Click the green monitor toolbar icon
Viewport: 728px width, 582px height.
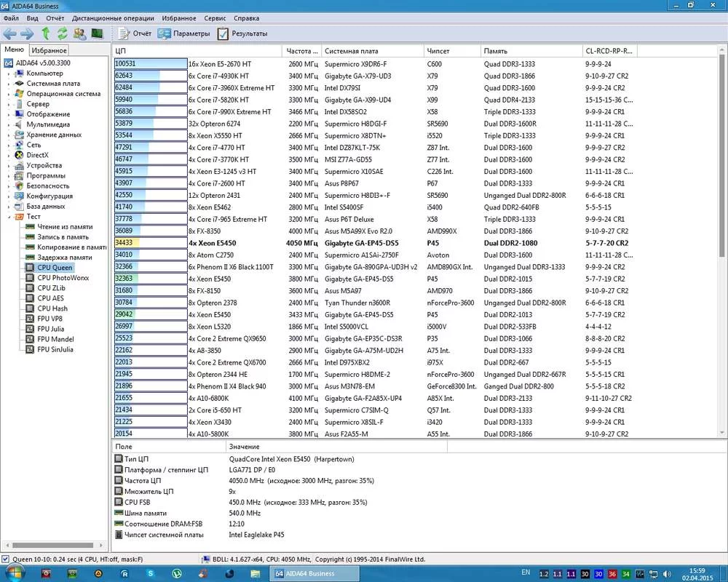click(97, 33)
